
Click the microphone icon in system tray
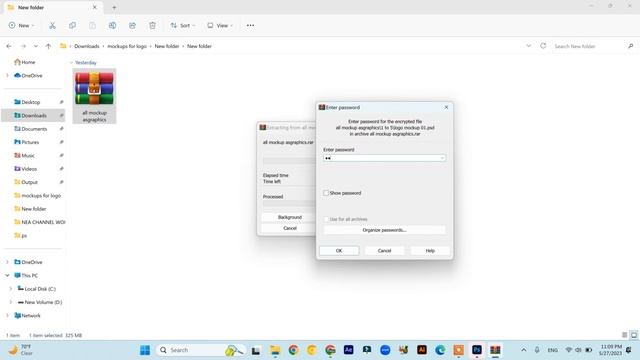click(537, 350)
